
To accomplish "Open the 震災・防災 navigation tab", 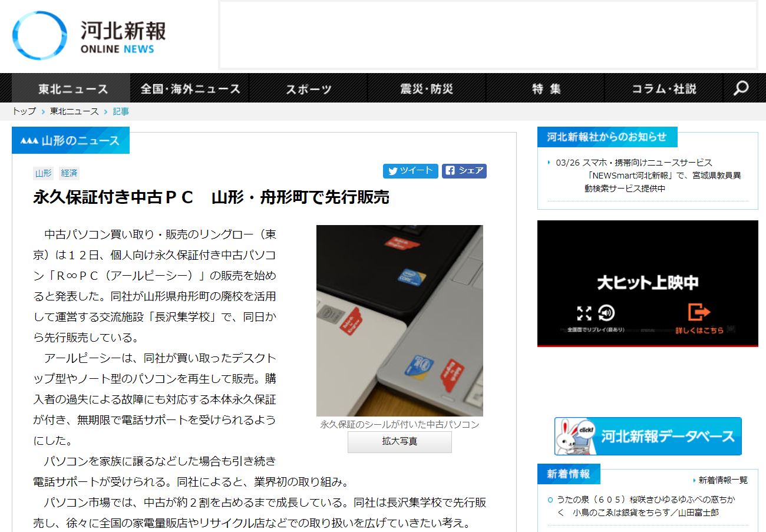I will (x=427, y=89).
